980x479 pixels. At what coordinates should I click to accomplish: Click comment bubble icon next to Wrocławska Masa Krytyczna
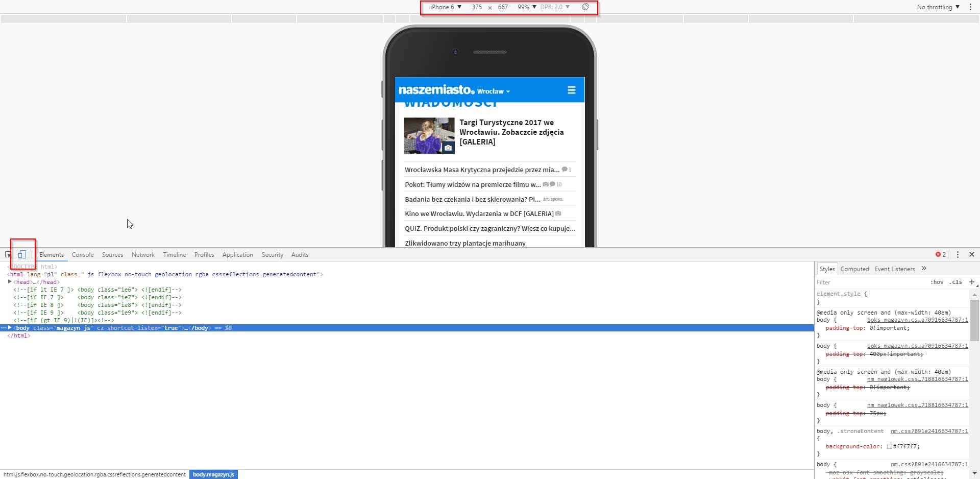click(x=565, y=169)
